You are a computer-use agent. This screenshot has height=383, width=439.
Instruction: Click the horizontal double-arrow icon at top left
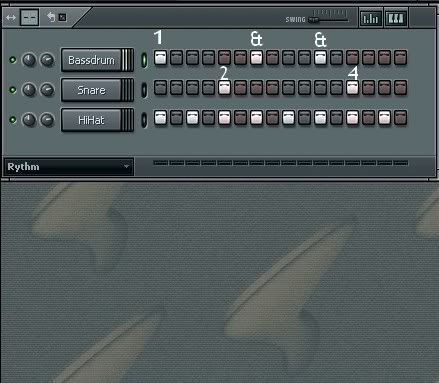11,17
